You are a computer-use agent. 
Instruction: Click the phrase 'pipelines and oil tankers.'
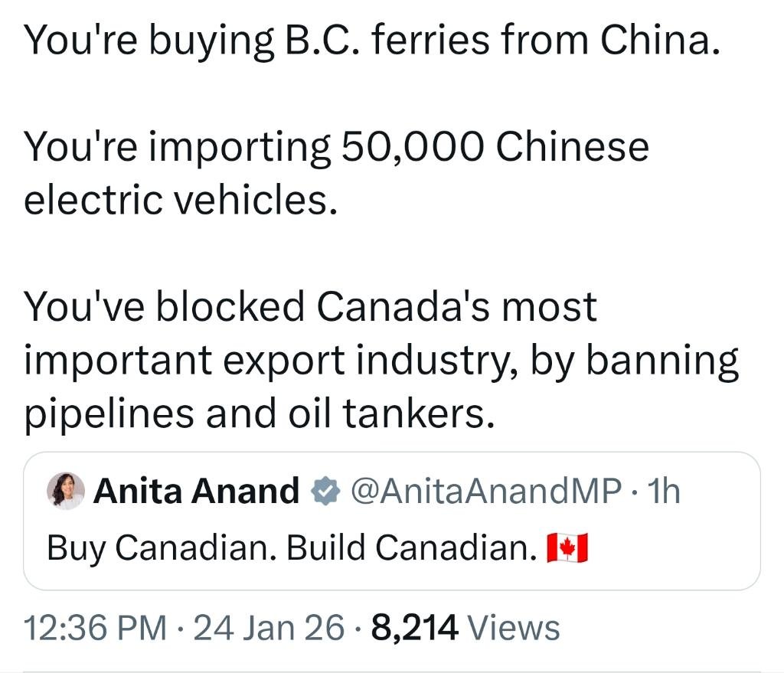click(x=256, y=413)
